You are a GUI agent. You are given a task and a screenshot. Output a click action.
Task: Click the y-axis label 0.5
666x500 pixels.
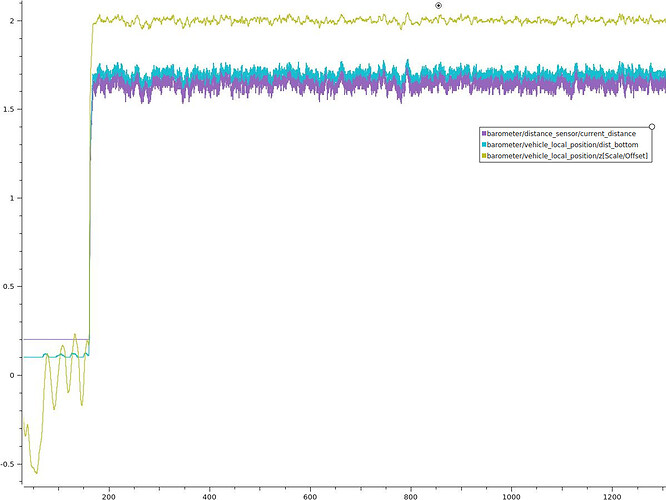click(8, 286)
